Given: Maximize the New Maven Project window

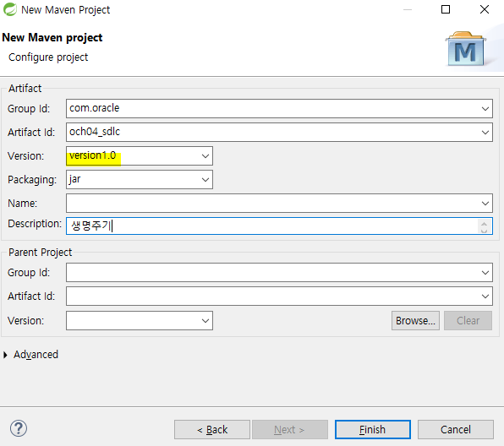Looking at the screenshot, I should pyautogui.click(x=446, y=9).
